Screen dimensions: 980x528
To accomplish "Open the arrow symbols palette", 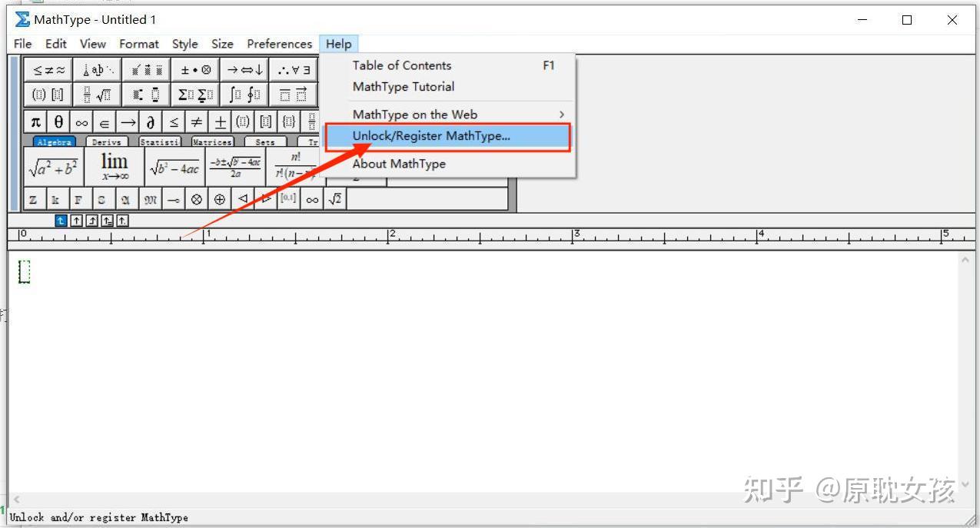I will click(244, 69).
